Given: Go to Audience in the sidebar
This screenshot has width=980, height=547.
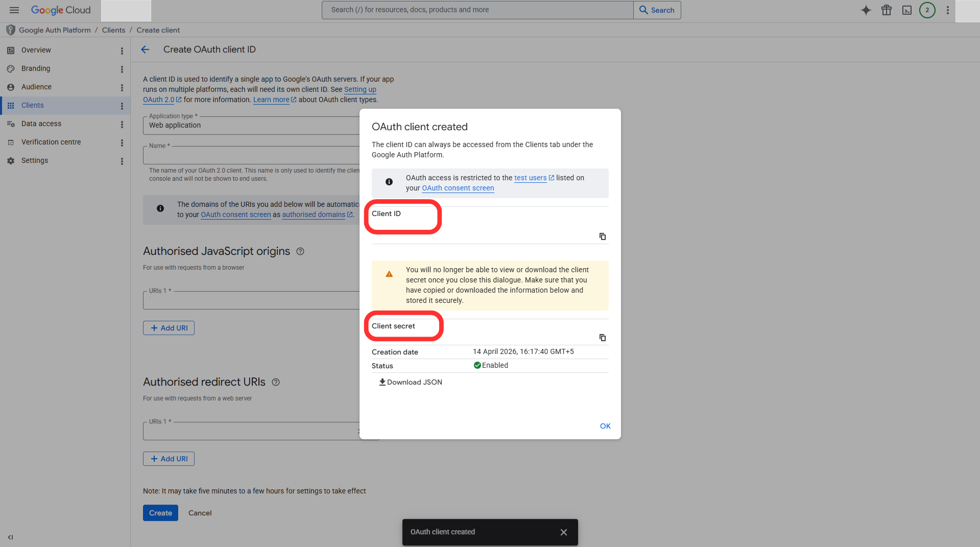Looking at the screenshot, I should (x=36, y=87).
